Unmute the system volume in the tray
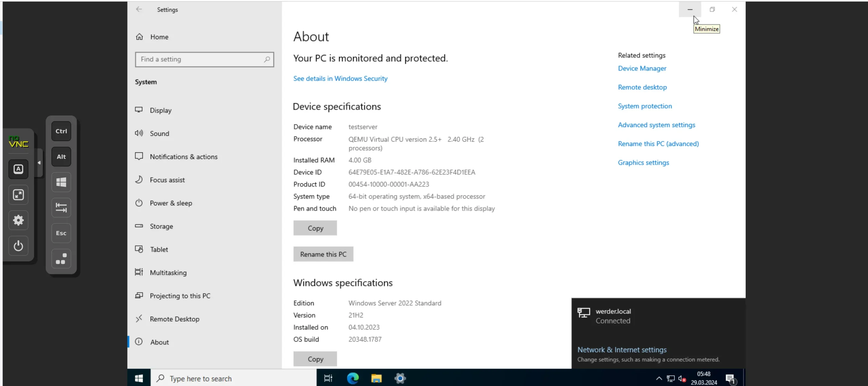 point(682,378)
